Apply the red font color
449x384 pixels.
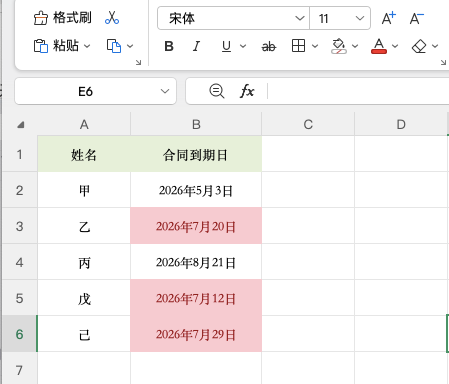[379, 46]
